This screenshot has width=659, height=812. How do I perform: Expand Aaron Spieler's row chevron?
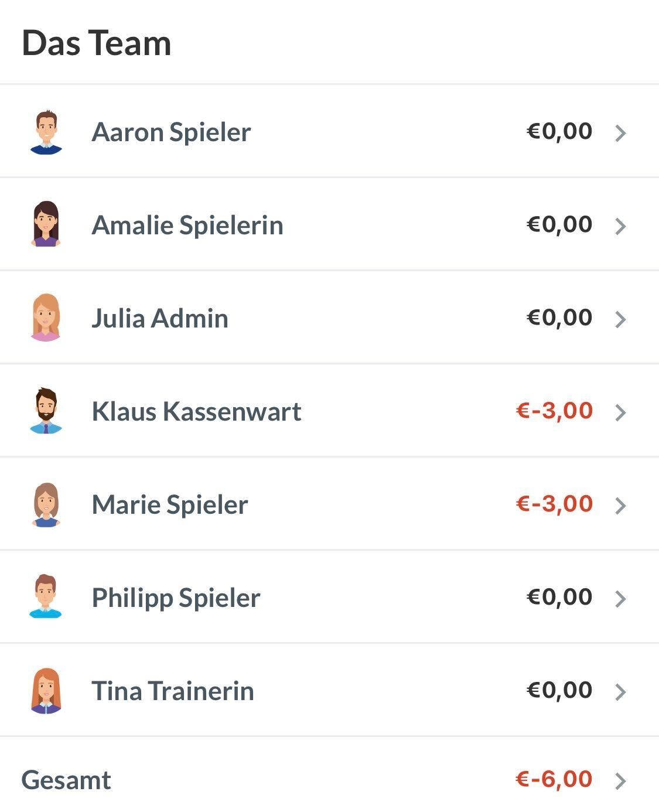[620, 133]
